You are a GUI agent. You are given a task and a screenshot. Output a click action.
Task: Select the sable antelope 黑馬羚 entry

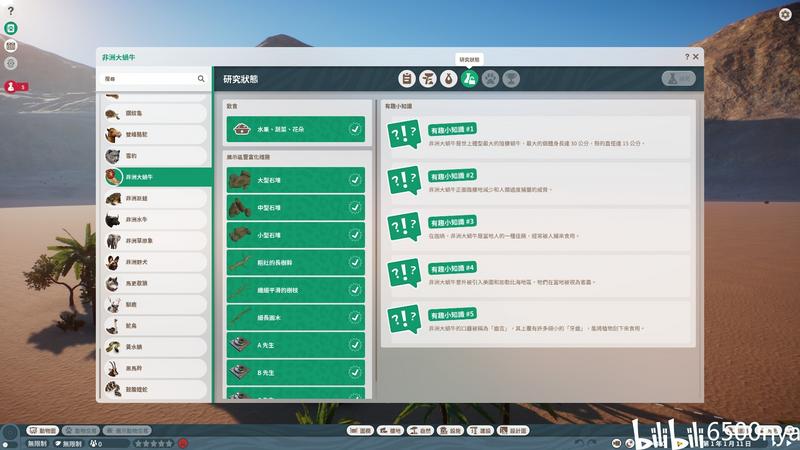tap(156, 368)
